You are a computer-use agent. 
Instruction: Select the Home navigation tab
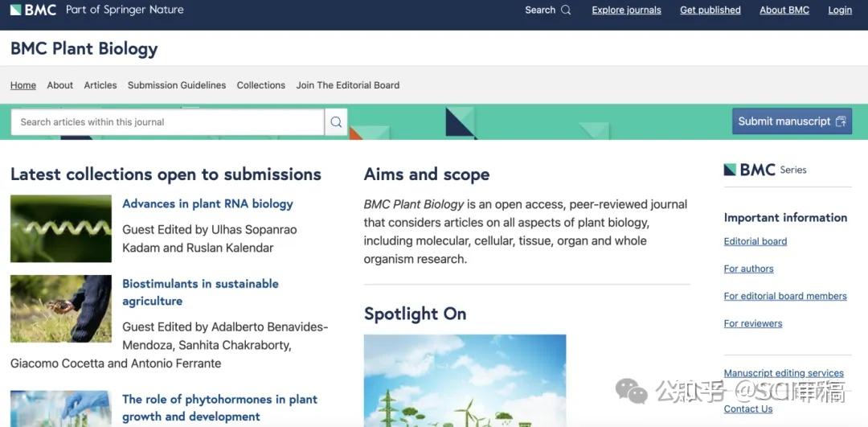(x=23, y=85)
